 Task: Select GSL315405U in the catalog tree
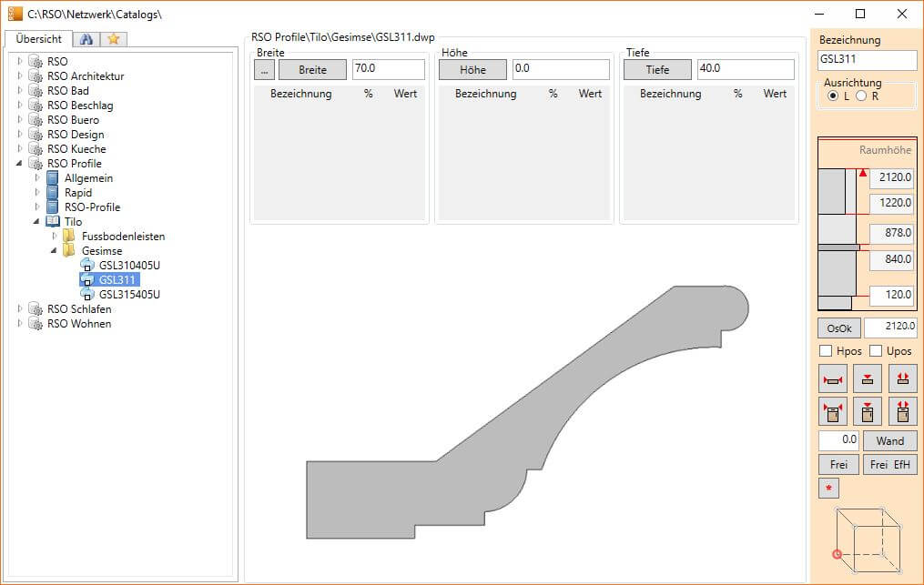pyautogui.click(x=129, y=295)
